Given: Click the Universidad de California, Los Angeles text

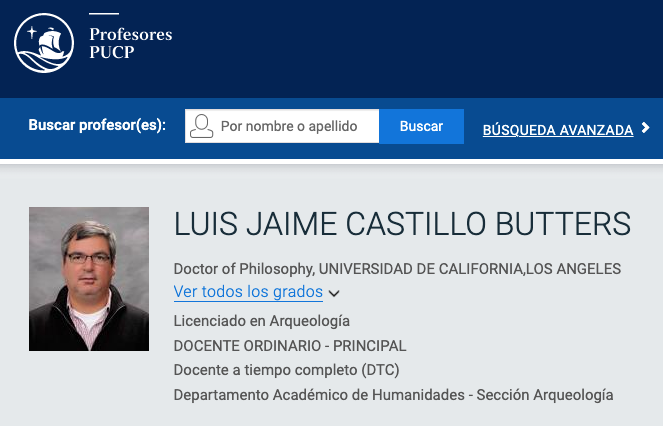Looking at the screenshot, I should (469, 269).
